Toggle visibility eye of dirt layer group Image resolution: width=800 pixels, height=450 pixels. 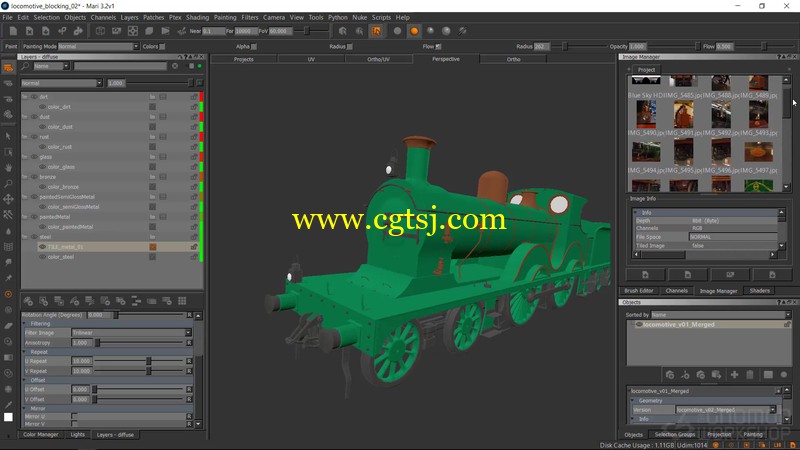[34, 97]
